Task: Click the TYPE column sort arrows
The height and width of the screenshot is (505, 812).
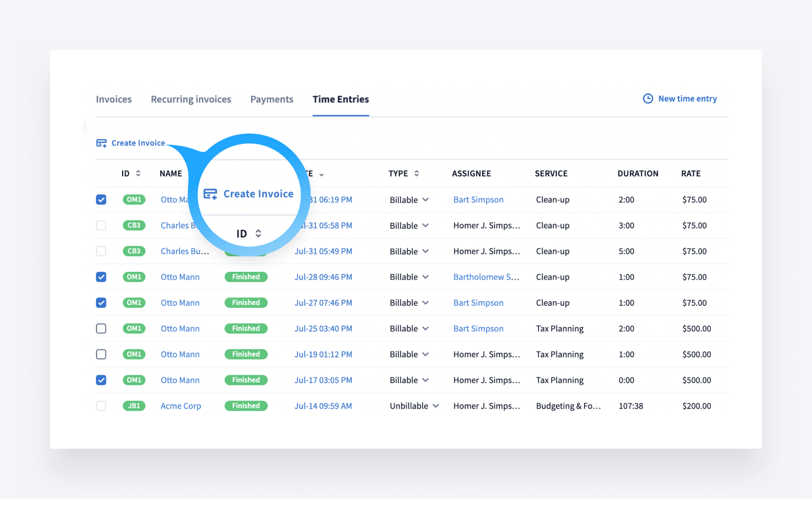Action: click(416, 173)
